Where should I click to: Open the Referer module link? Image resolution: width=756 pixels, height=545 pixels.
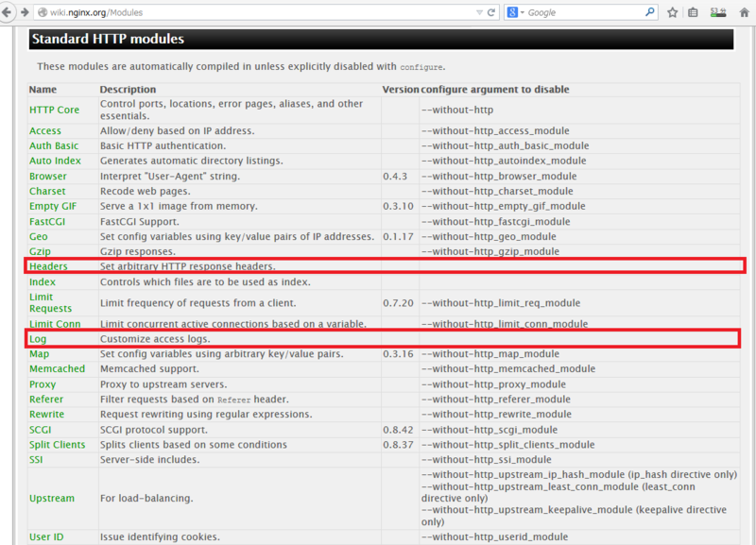click(45, 399)
